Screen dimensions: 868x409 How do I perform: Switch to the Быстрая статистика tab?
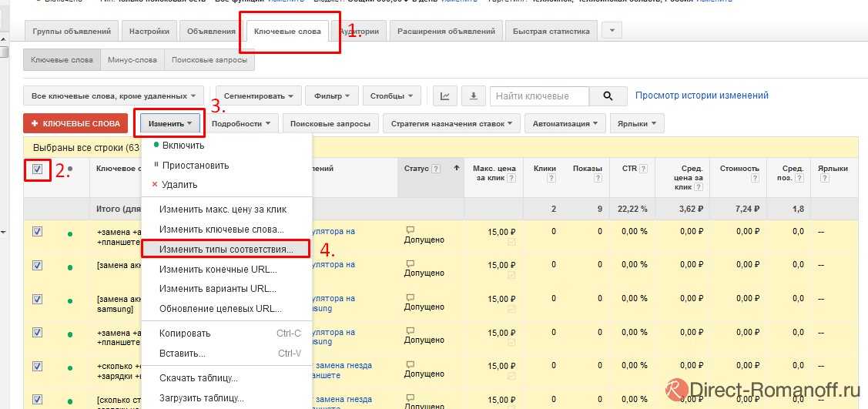point(551,31)
